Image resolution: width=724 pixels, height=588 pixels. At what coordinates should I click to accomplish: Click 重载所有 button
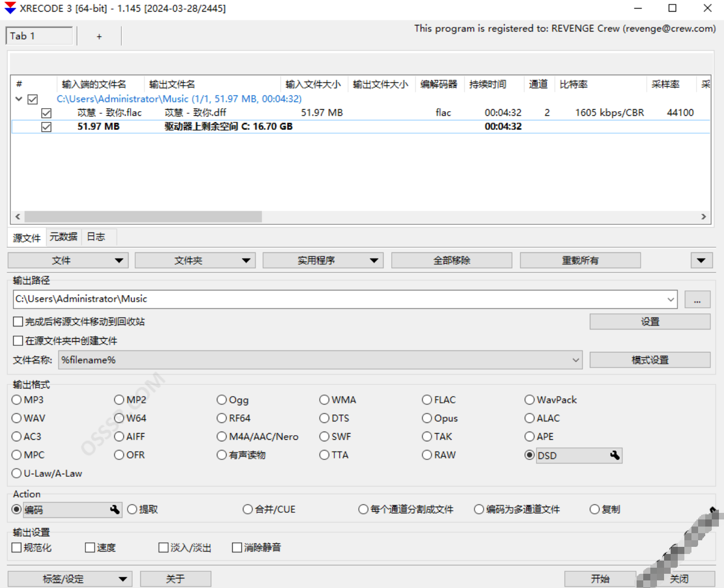[x=580, y=260]
